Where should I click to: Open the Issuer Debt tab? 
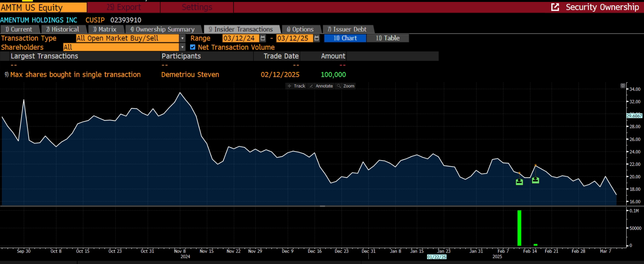348,29
